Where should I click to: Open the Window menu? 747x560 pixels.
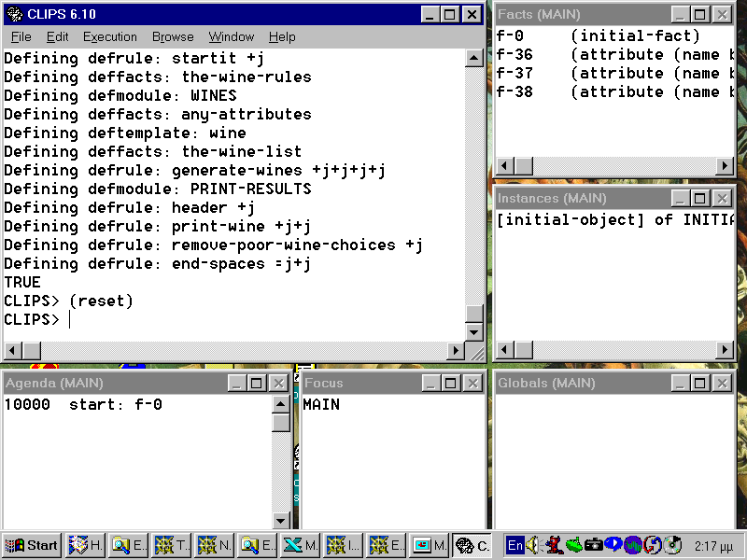(231, 36)
